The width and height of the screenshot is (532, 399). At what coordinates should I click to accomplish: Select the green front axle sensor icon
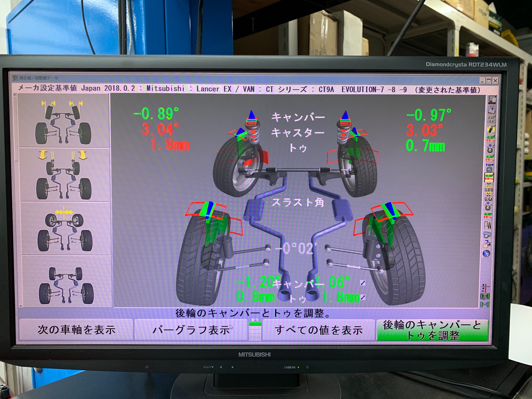[485, 297]
